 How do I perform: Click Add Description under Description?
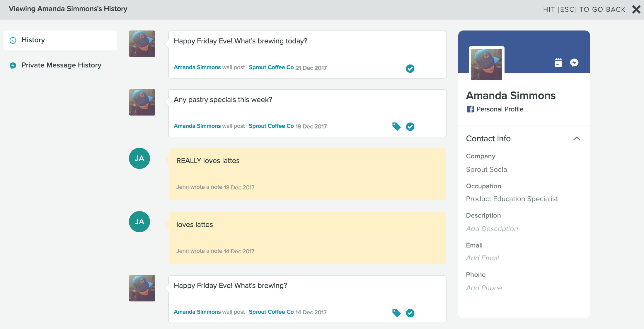coord(492,228)
